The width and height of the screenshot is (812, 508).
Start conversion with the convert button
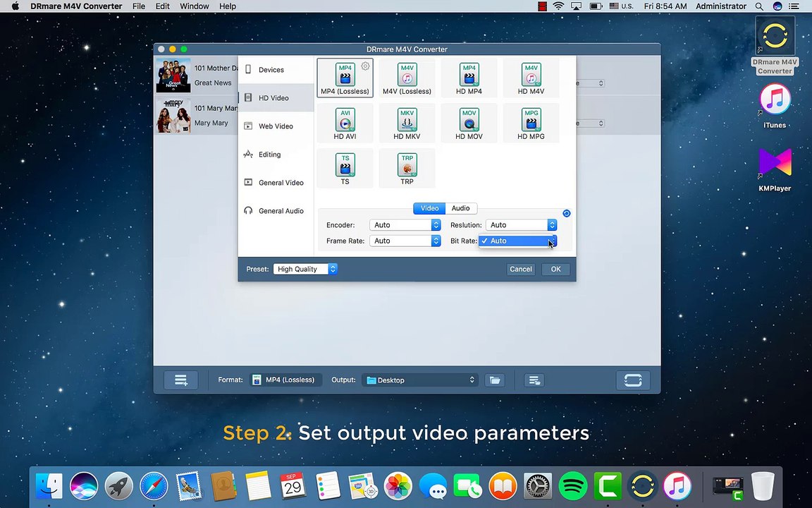(x=633, y=380)
